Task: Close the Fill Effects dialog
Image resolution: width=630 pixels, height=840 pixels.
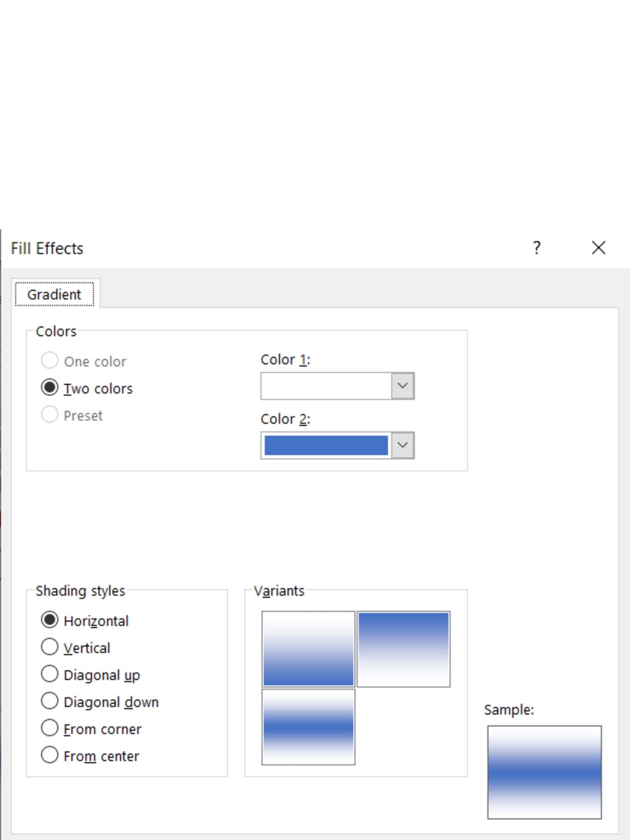Action: click(598, 248)
